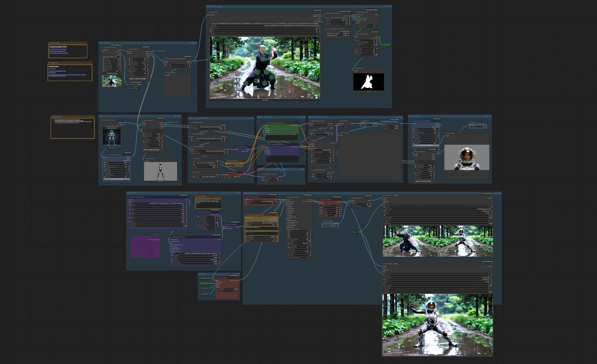Click the mute eye icon on First Frame Mask group
This screenshot has height=364, width=597.
coord(390,6)
